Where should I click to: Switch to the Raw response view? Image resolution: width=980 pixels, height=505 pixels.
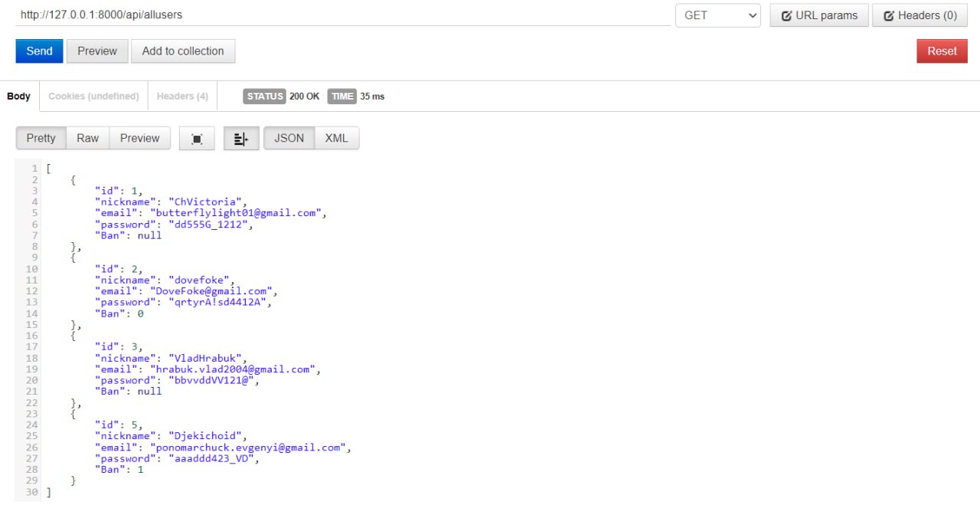[88, 138]
